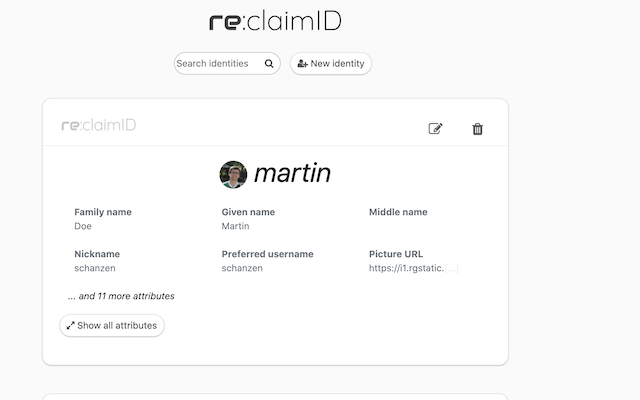Screen dimensions: 640x400
Task: Select the Given name value Martin
Action: (x=235, y=227)
